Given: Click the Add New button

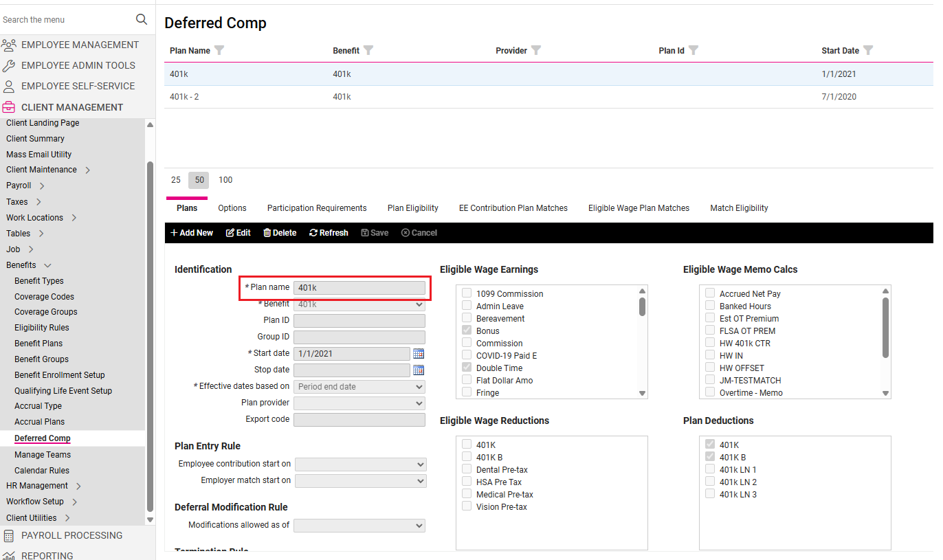Looking at the screenshot, I should [192, 233].
